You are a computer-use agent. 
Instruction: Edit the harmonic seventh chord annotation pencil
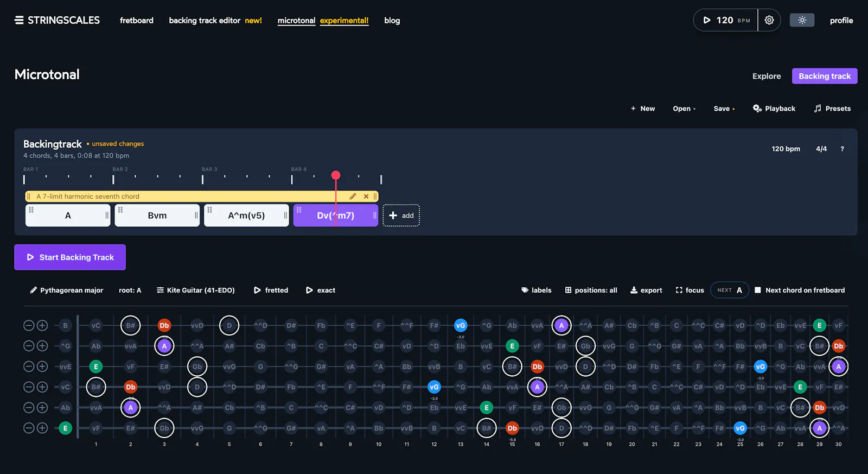(x=353, y=197)
